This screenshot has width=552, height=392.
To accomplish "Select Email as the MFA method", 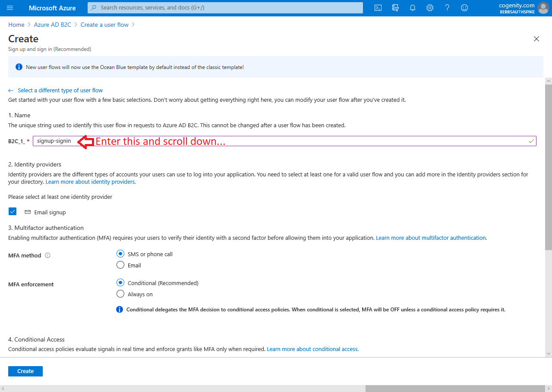I will (120, 264).
